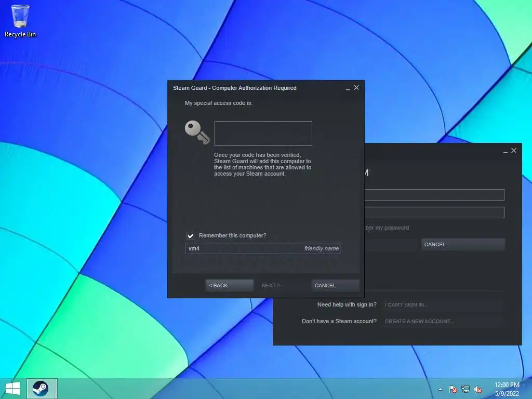This screenshot has width=532, height=399.
Task: Click the NEXT > button
Action: click(x=271, y=285)
